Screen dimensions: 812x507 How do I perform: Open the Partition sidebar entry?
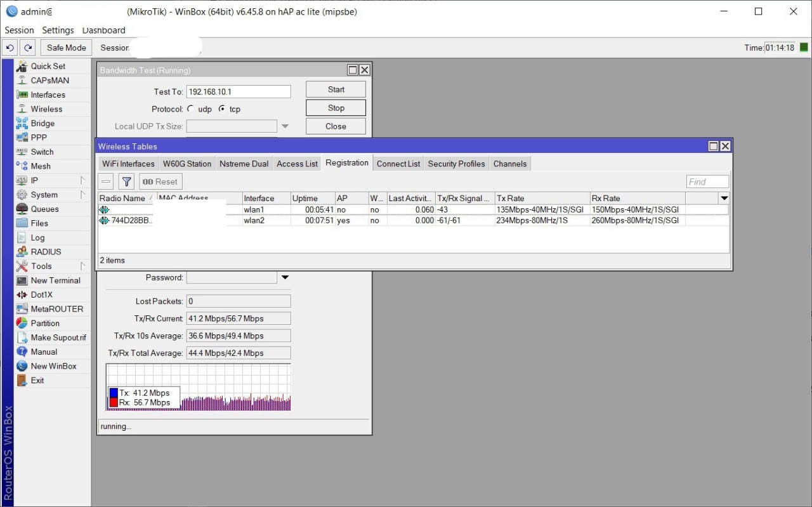coord(45,323)
